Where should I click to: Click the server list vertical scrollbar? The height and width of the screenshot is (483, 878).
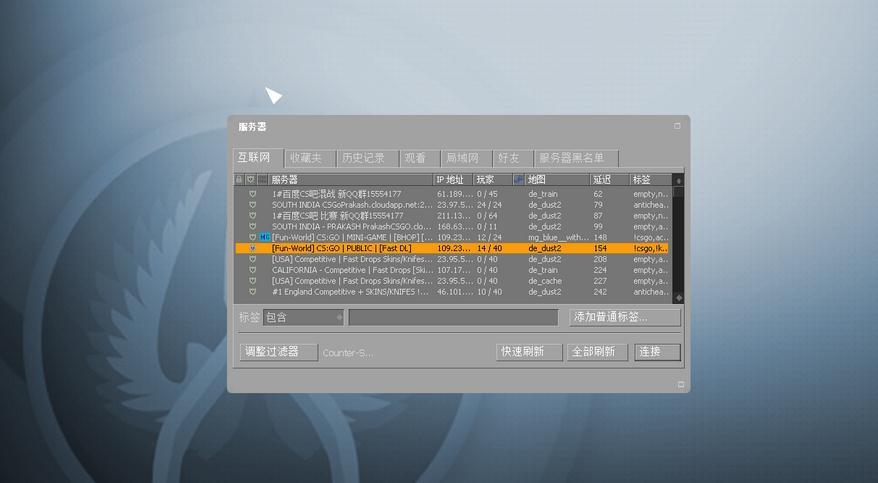tap(679, 240)
